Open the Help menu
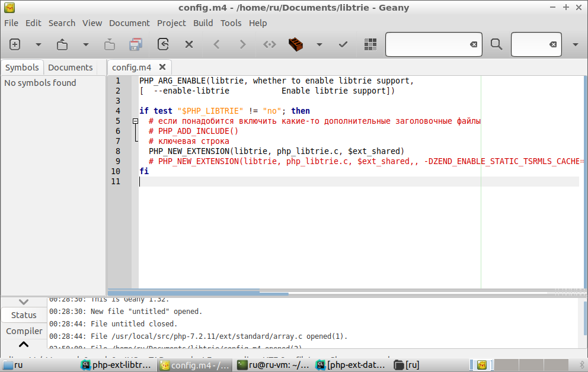Image resolution: width=588 pixels, height=372 pixels. coord(258,23)
